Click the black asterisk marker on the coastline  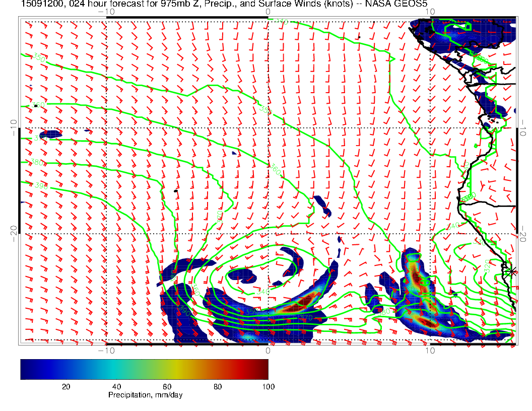(512, 271)
